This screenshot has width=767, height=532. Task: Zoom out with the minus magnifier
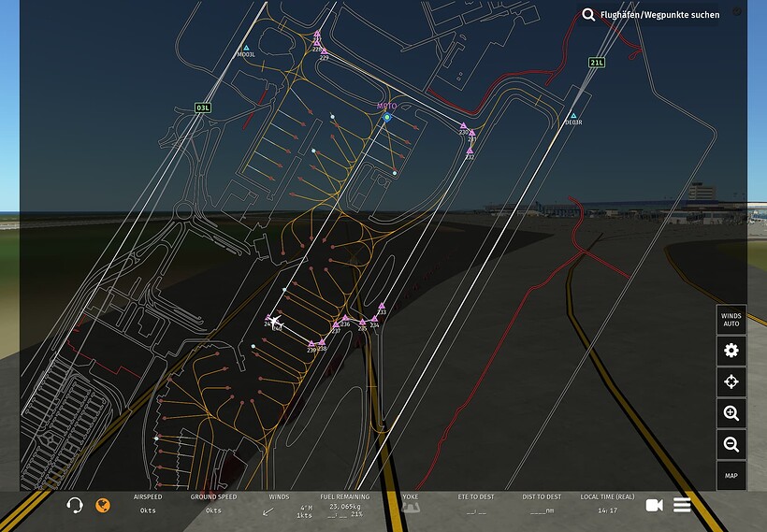click(x=731, y=444)
